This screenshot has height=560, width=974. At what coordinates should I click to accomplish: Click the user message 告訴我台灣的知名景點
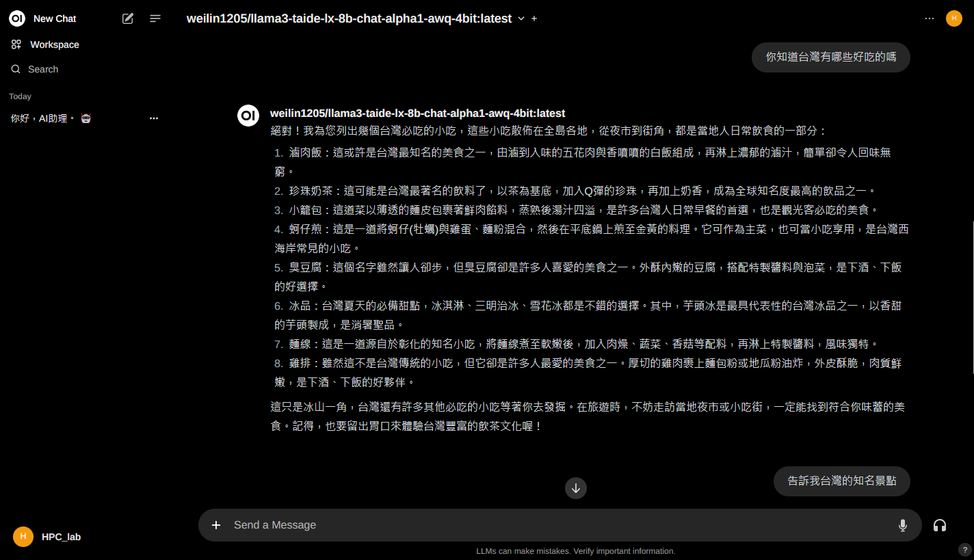842,481
